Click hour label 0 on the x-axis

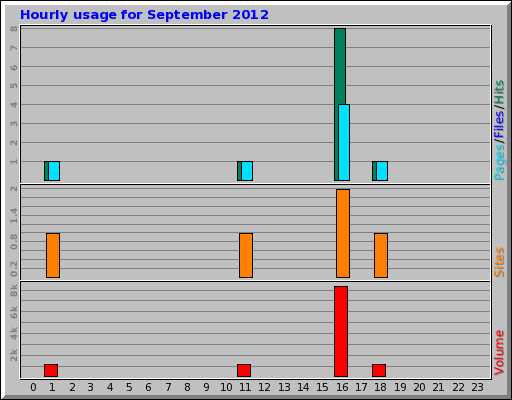(33, 387)
